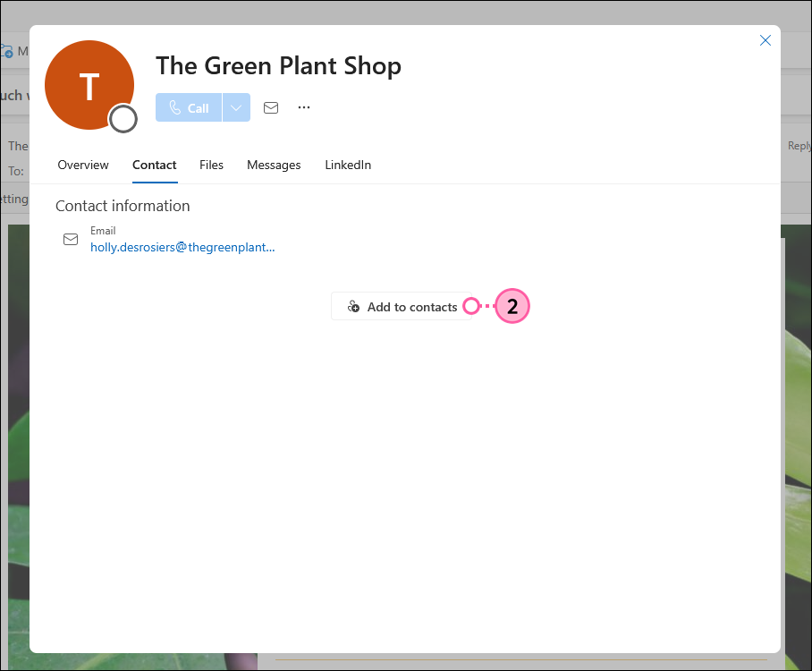Switch to the Overview tab
Viewport: 812px width, 671px height.
[83, 165]
